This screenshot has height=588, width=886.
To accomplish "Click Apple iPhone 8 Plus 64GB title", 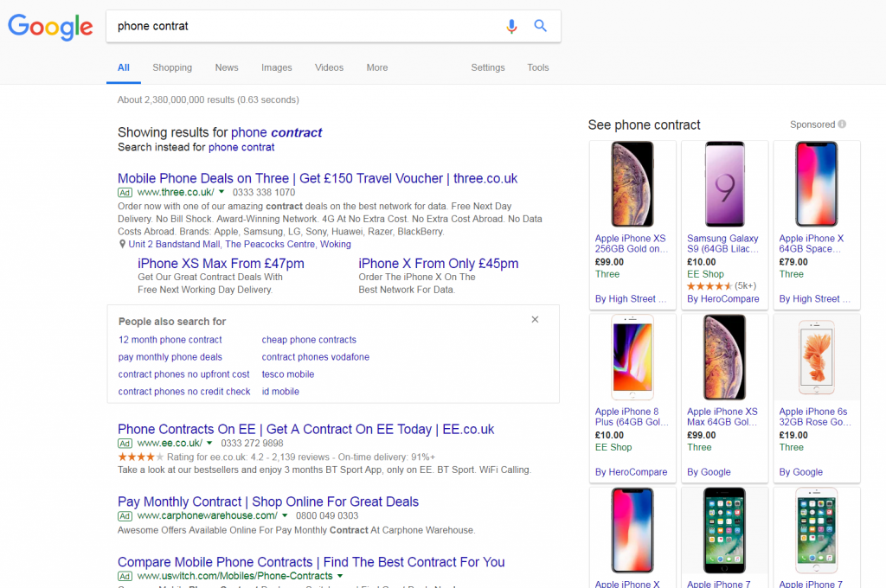I will click(631, 417).
